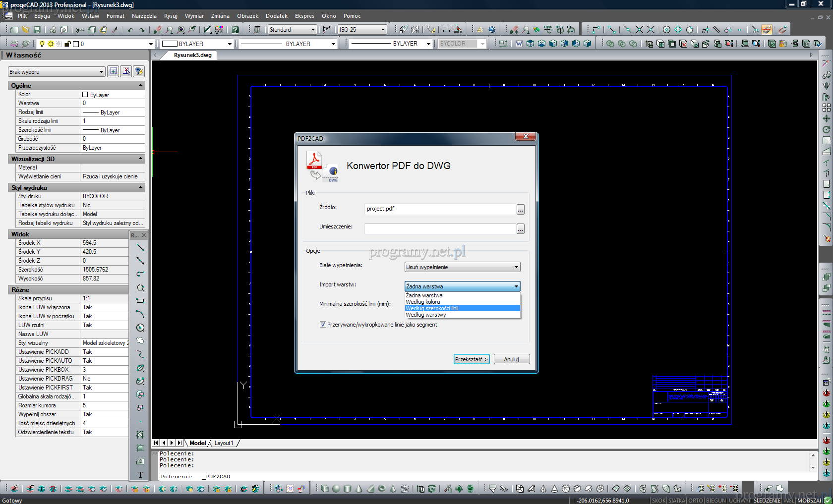
Task: Choose 'Według koloru' from layer import list
Action: (423, 302)
